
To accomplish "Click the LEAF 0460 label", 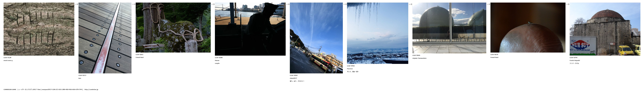I will pyautogui.click(x=294, y=75).
